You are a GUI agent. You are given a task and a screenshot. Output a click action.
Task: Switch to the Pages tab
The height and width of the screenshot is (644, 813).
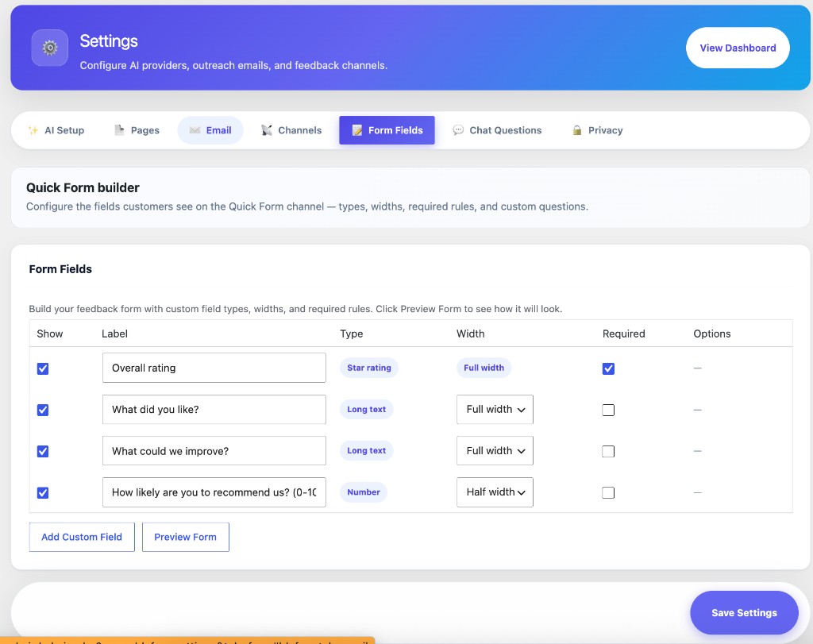(137, 130)
